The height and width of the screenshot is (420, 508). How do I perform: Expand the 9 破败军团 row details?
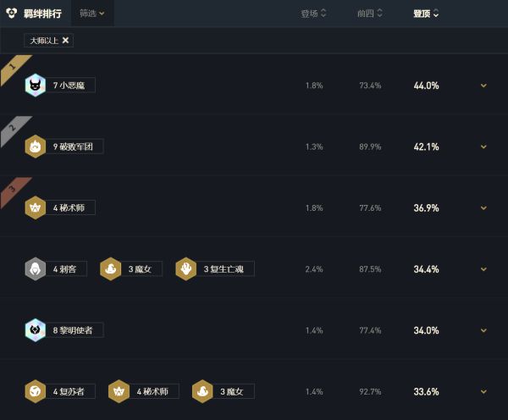[x=483, y=146]
